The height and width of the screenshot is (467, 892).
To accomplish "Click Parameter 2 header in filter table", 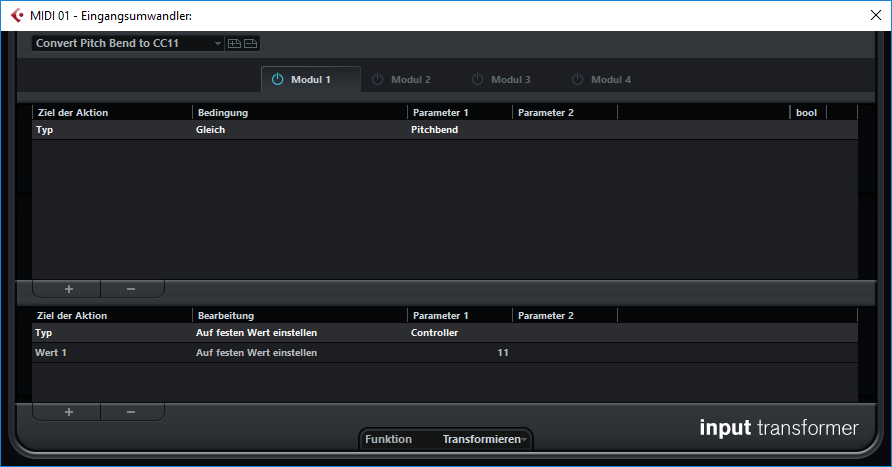I will point(546,113).
